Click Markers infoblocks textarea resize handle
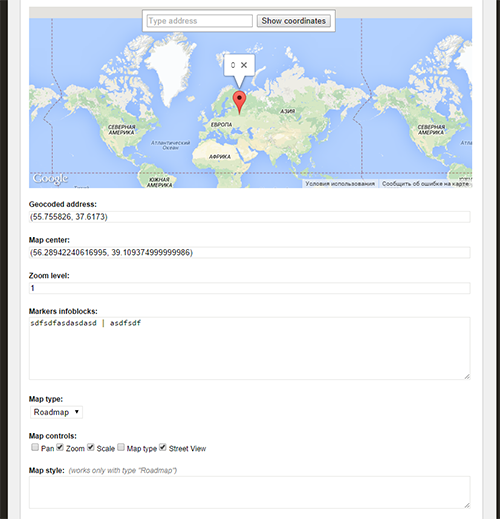Image resolution: width=500 pixels, height=519 pixels. point(467,376)
